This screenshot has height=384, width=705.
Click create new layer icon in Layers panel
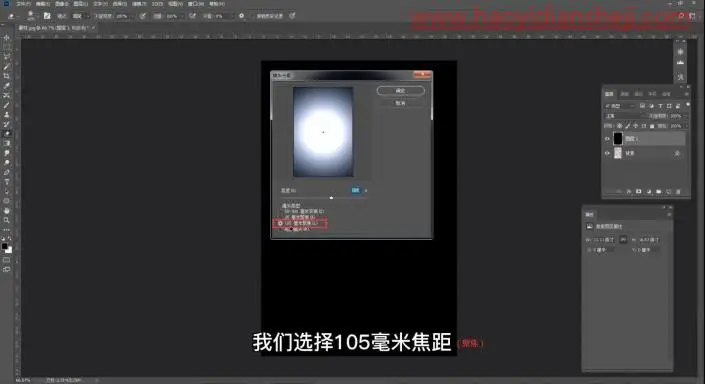click(669, 192)
